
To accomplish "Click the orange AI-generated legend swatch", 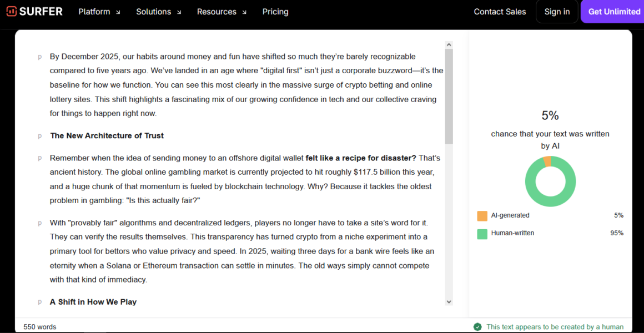I will coord(482,216).
